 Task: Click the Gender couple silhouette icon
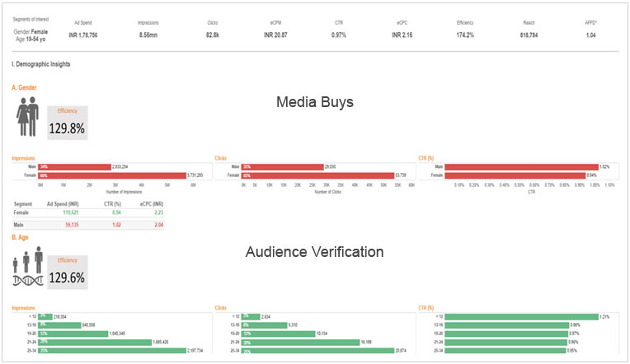pos(28,116)
